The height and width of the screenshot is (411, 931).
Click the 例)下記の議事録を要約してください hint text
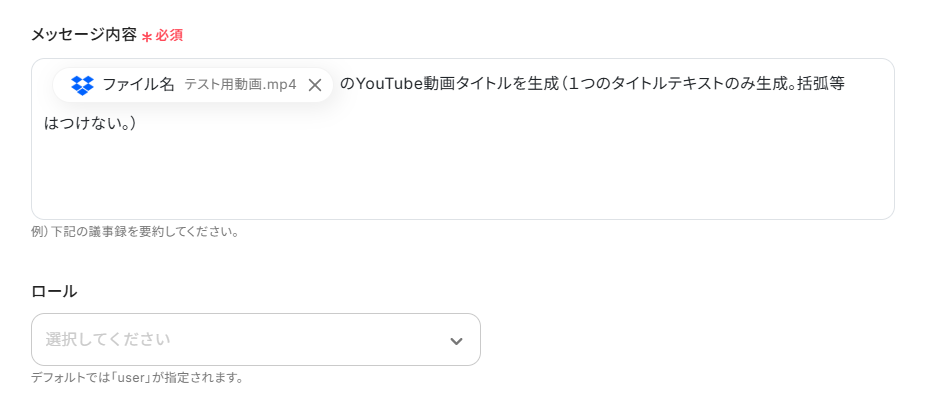tap(135, 232)
